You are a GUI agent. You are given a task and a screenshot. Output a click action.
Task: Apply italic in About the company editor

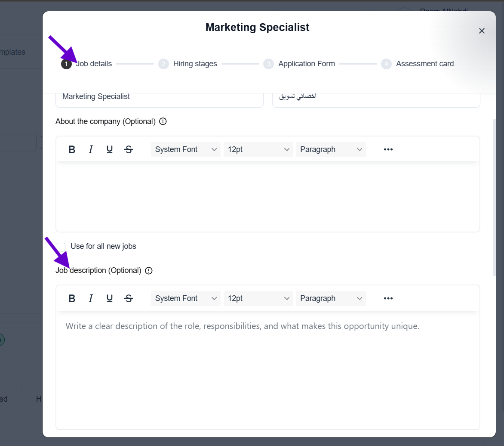91,149
